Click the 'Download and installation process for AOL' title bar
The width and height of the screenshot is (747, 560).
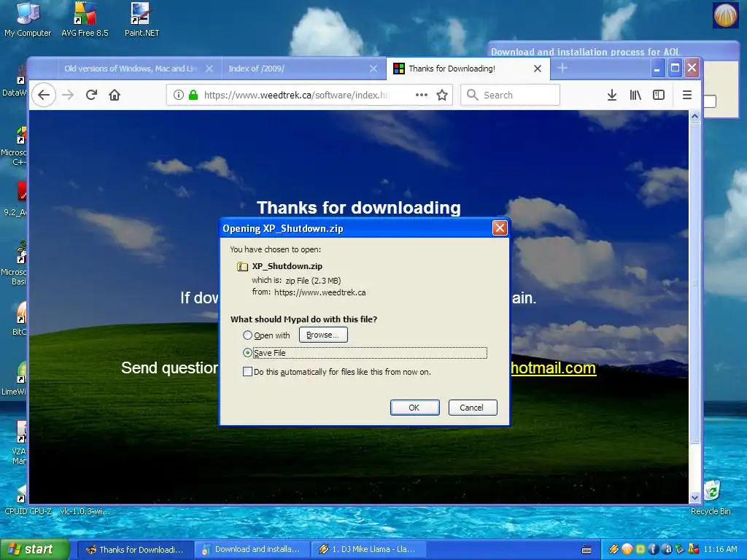(x=614, y=52)
